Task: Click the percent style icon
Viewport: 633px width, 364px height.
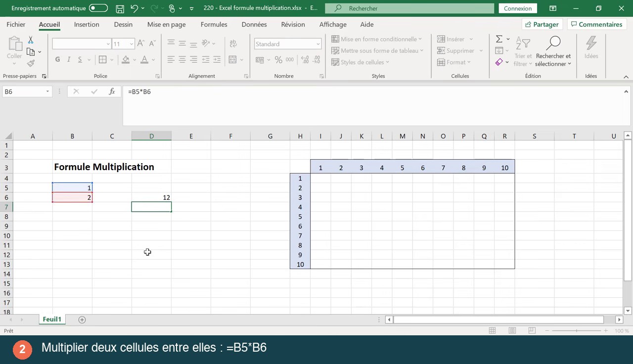Action: [278, 59]
